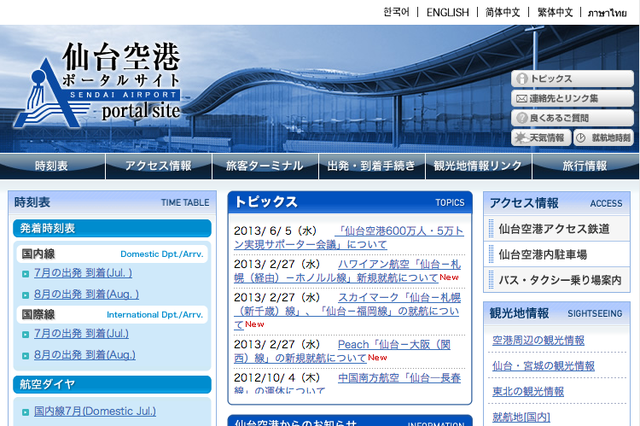Open the 連絡先とリンク集 button
640x426 pixels.
572,98
